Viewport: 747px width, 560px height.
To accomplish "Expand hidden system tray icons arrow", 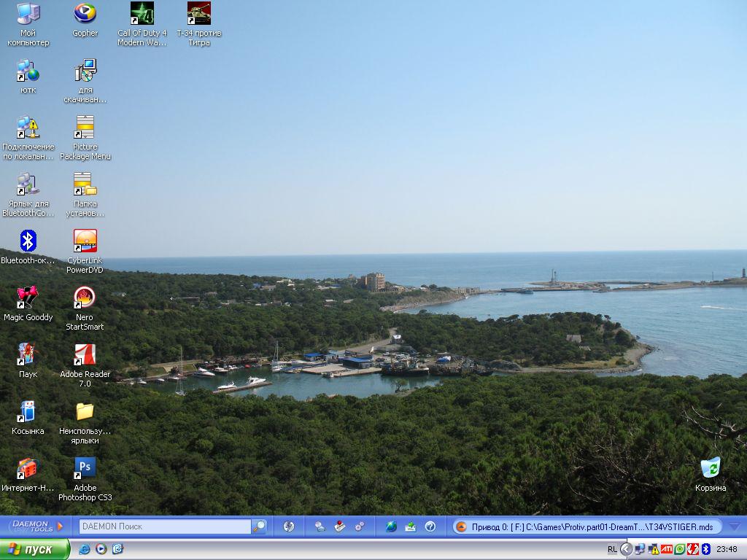I will (626, 549).
